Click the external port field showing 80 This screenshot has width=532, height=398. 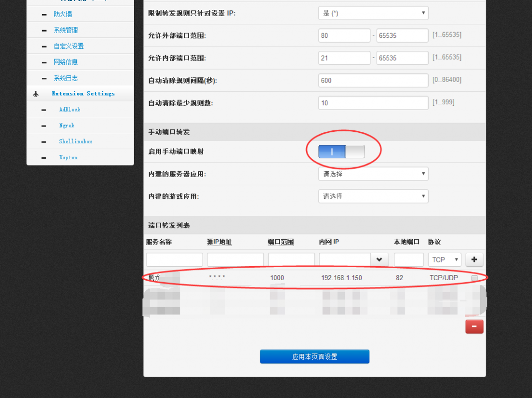point(344,35)
